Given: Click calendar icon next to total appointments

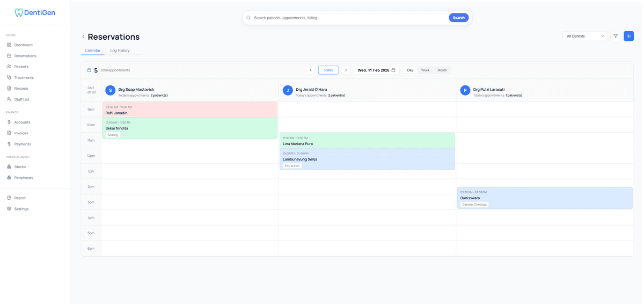Looking at the screenshot, I should coord(89,70).
